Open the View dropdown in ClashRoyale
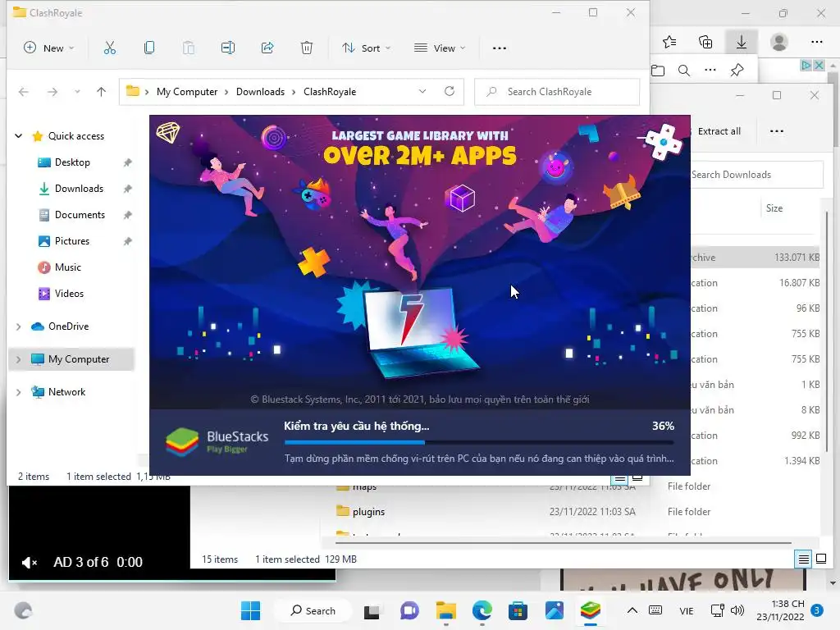Screen dimensions: 840x630 [x=440, y=48]
